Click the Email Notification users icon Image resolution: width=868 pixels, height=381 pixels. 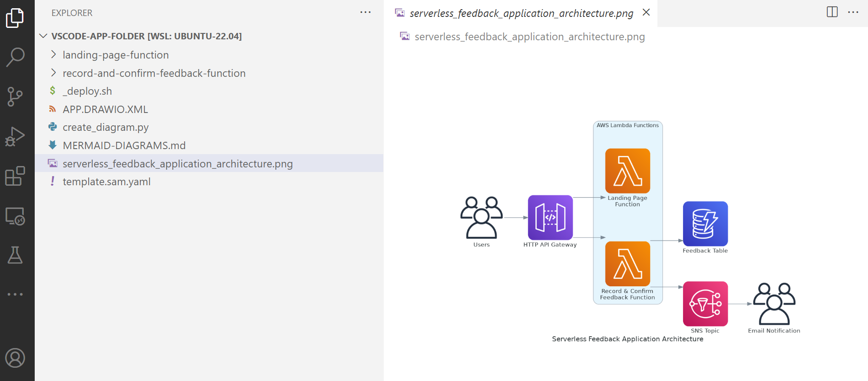pos(774,304)
